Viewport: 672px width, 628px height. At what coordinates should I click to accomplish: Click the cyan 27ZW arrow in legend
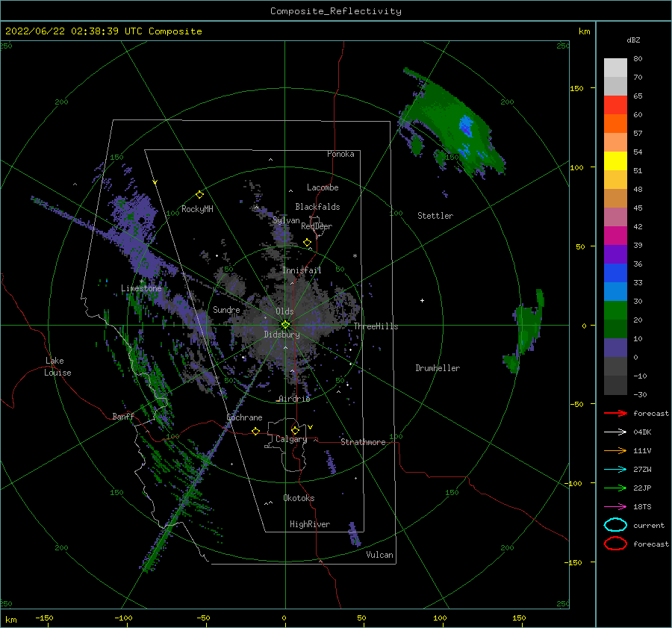click(x=615, y=470)
